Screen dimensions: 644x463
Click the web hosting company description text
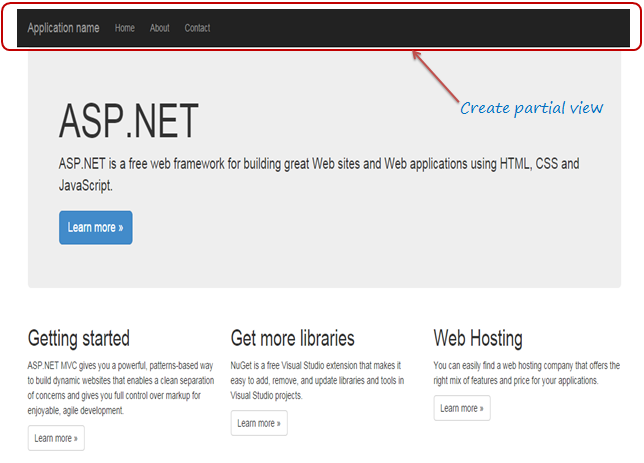click(x=526, y=373)
